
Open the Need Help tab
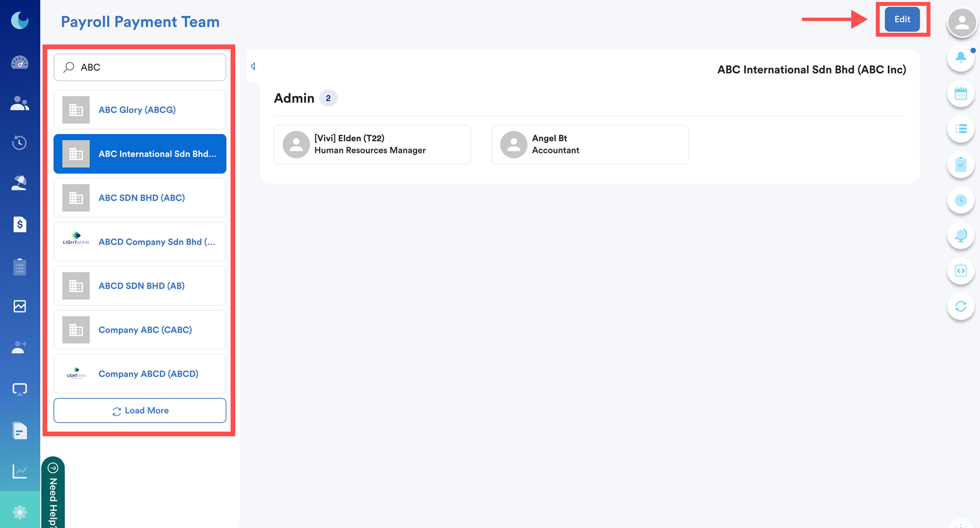pos(53,496)
